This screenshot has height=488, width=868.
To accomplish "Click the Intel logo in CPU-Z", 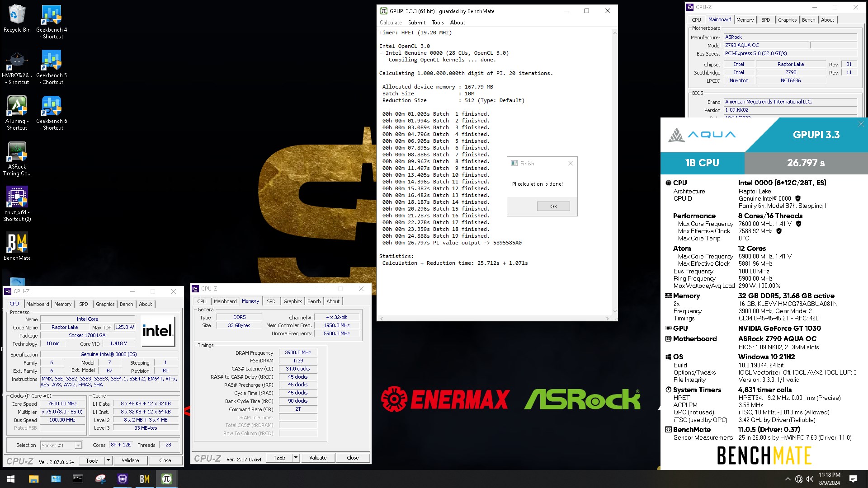I will [158, 331].
